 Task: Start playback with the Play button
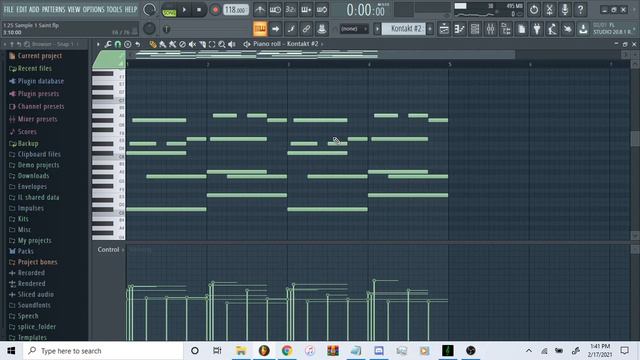pos(184,9)
